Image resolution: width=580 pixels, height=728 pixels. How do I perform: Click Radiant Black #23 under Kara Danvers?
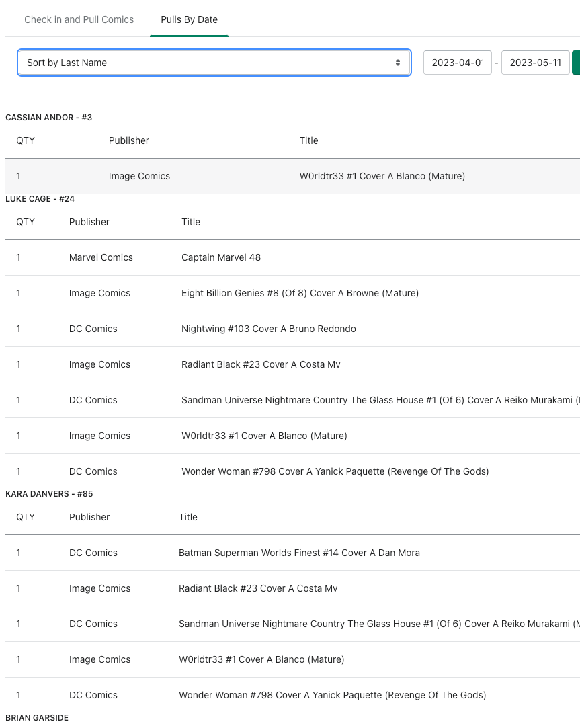(258, 588)
